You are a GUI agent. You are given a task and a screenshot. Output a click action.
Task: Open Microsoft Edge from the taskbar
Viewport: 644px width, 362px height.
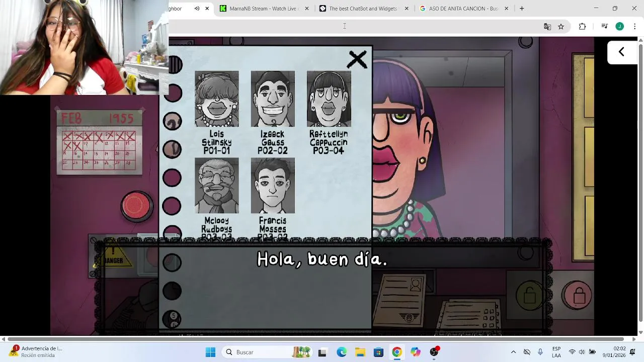pos(342,352)
